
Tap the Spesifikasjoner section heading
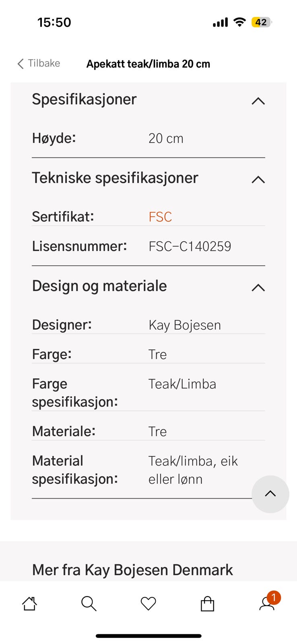(x=85, y=99)
